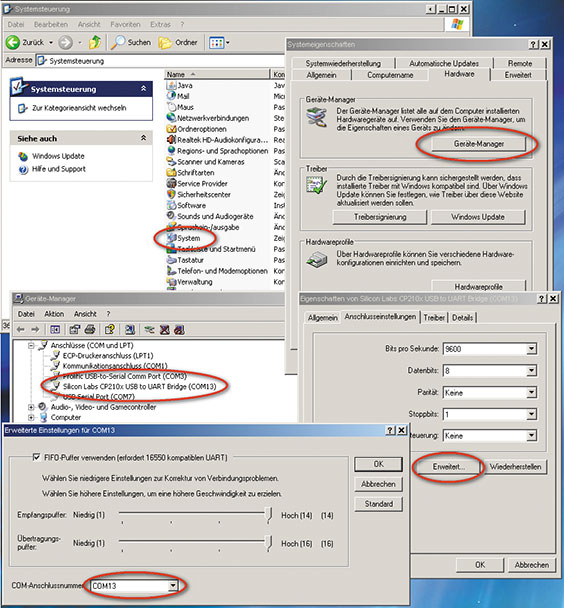Select Silicon Labs CP210x USB to UART Bridge (COM13)
Image resolution: width=564 pixels, height=608 pixels.
140,387
